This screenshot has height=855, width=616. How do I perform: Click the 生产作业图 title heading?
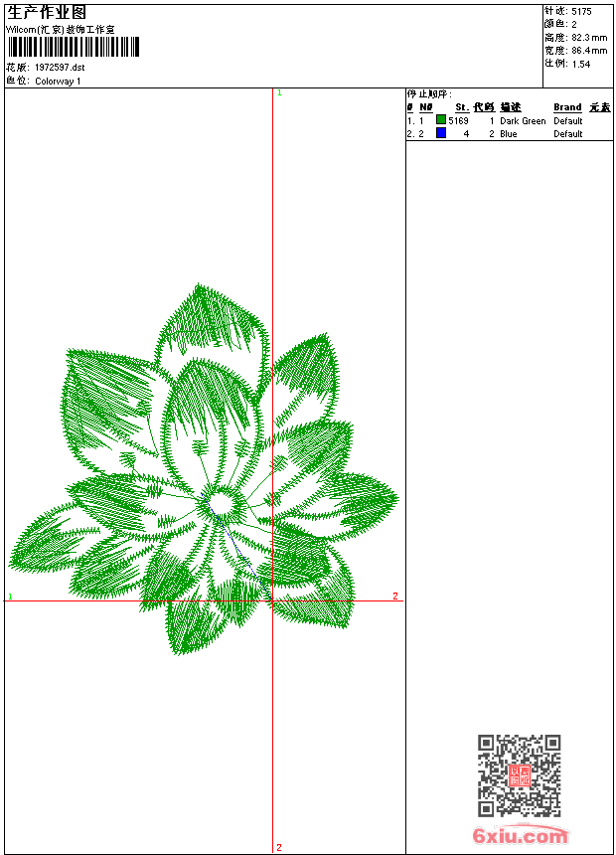tap(47, 12)
